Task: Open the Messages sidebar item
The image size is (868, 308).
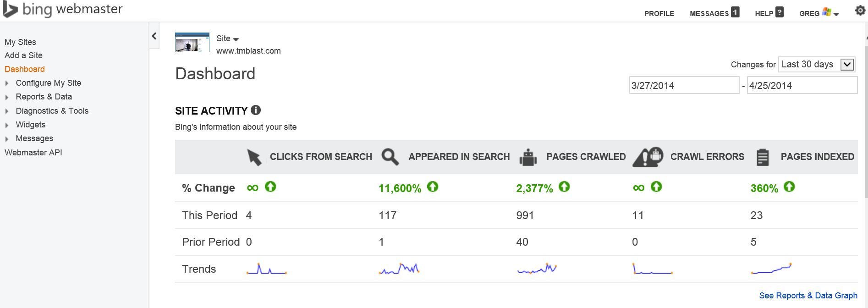Action: pos(34,138)
